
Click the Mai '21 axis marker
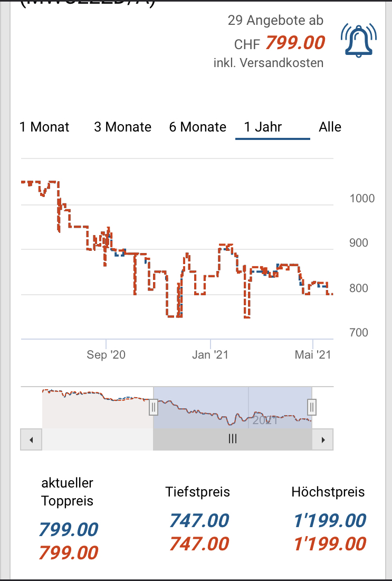pyautogui.click(x=312, y=354)
